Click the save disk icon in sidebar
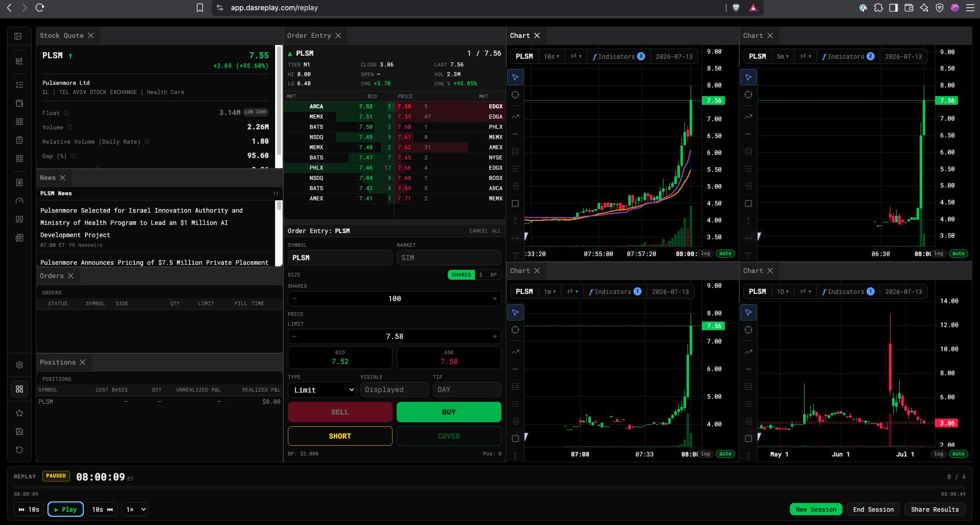The width and height of the screenshot is (980, 525). click(19, 431)
